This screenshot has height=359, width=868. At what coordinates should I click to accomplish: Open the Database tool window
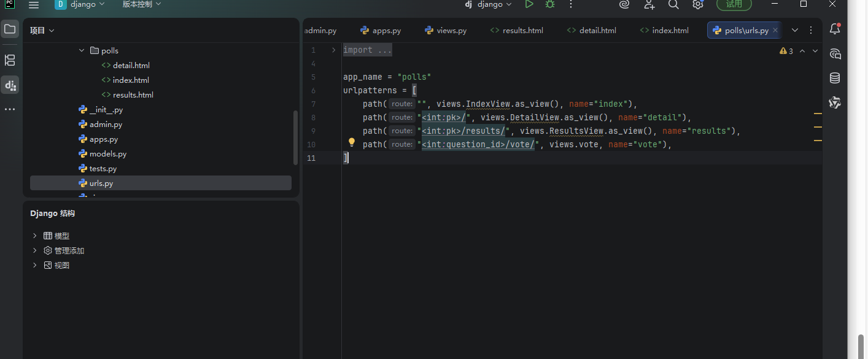(835, 78)
